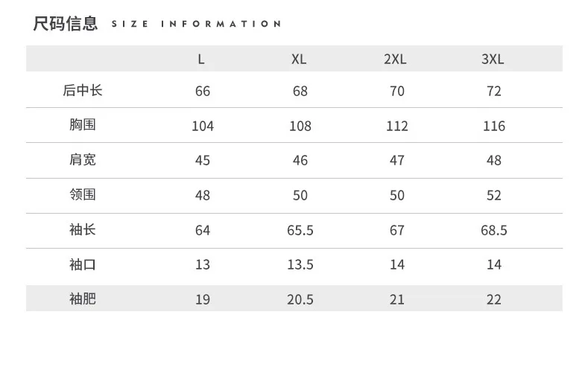Click the SIZE INFORMATION subtitle
588x370 pixels.
(196, 24)
